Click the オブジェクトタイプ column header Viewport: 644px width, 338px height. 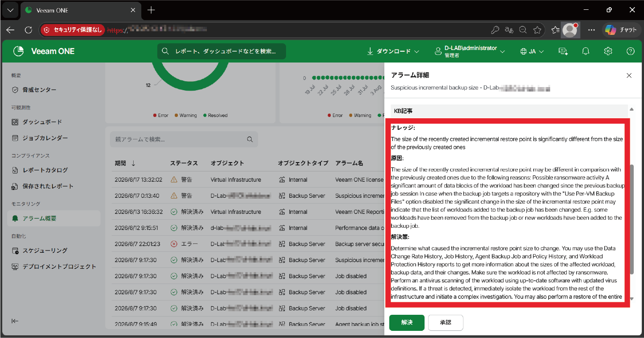(x=303, y=163)
